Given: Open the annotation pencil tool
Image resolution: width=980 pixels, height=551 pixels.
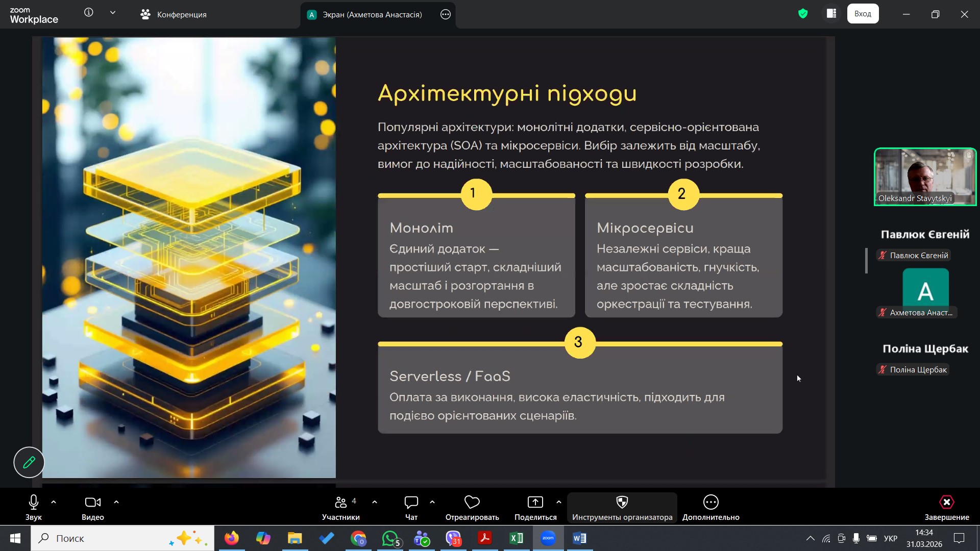Looking at the screenshot, I should click(29, 462).
